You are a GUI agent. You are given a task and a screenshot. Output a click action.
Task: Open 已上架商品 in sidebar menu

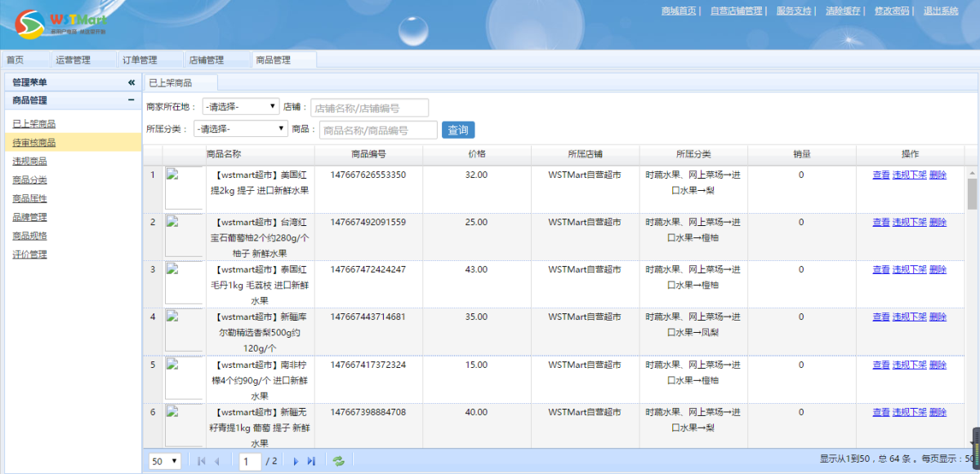click(34, 124)
